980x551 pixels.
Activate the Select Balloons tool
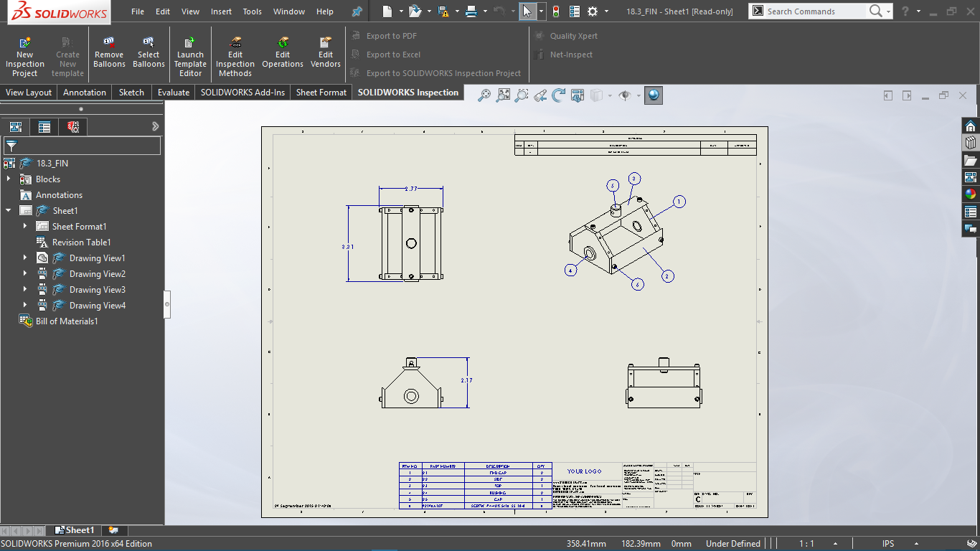click(x=149, y=50)
